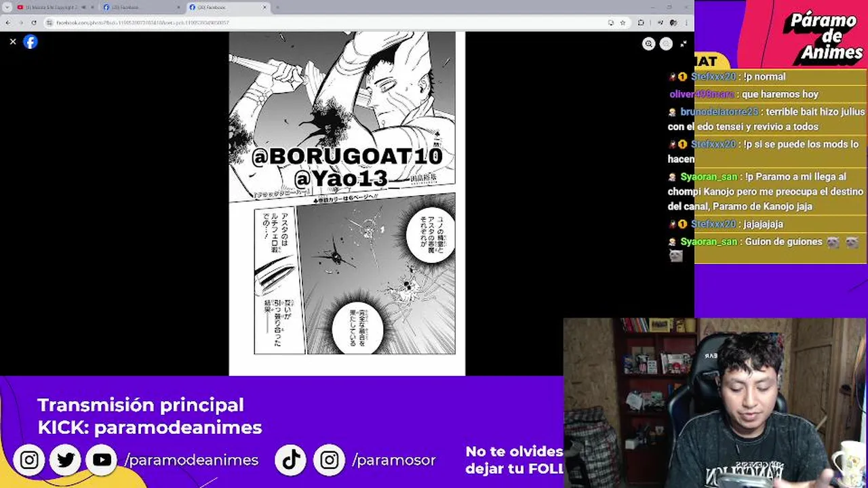Click 'KICK: paramodeanimes' text
Image resolution: width=868 pixels, height=488 pixels.
coord(150,428)
